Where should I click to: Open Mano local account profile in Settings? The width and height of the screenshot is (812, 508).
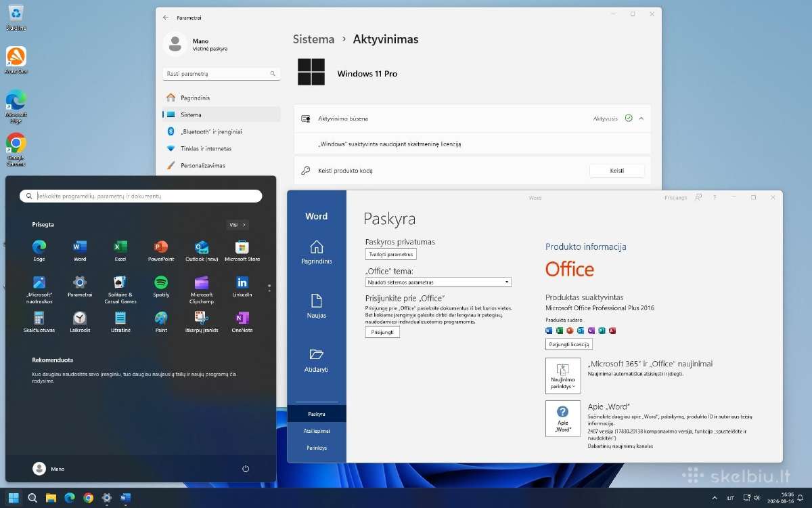[x=196, y=45]
